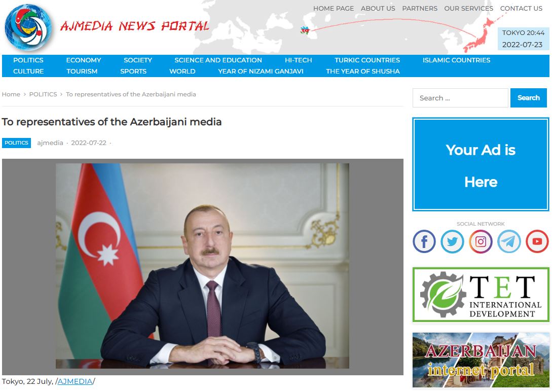
Task: Click the Tokyo time and date box
Action: click(x=523, y=39)
